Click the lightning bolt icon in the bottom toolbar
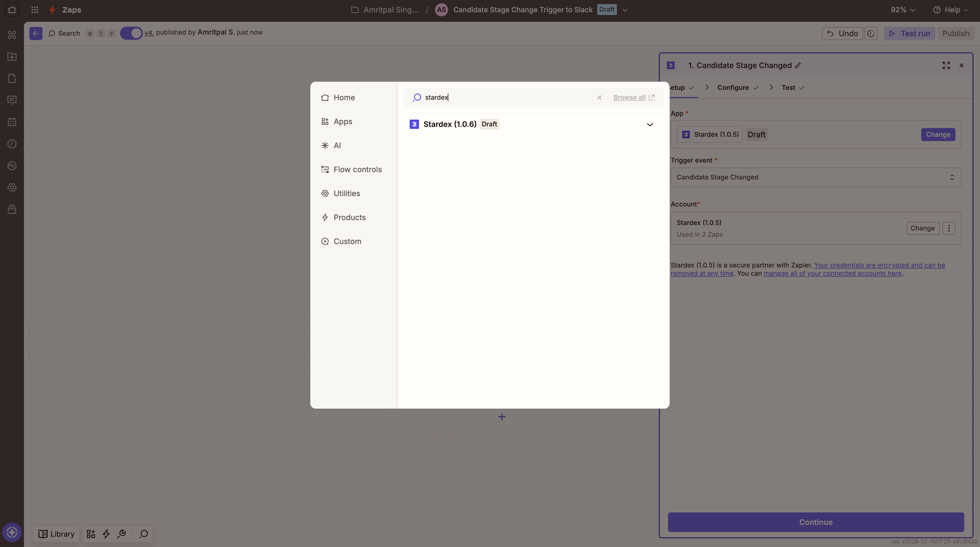 [x=106, y=534]
